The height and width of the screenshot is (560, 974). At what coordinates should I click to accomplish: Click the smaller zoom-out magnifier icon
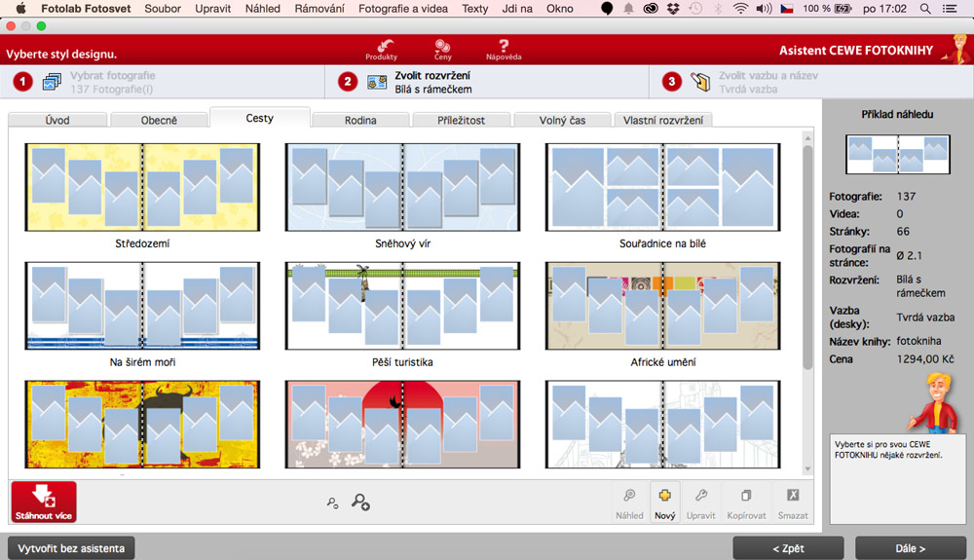click(x=332, y=504)
